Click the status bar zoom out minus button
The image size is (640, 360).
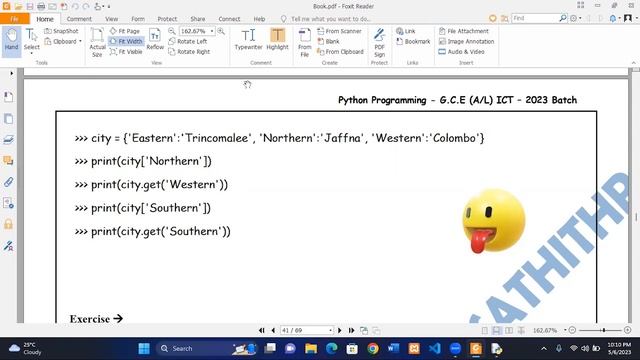pyautogui.click(x=572, y=330)
